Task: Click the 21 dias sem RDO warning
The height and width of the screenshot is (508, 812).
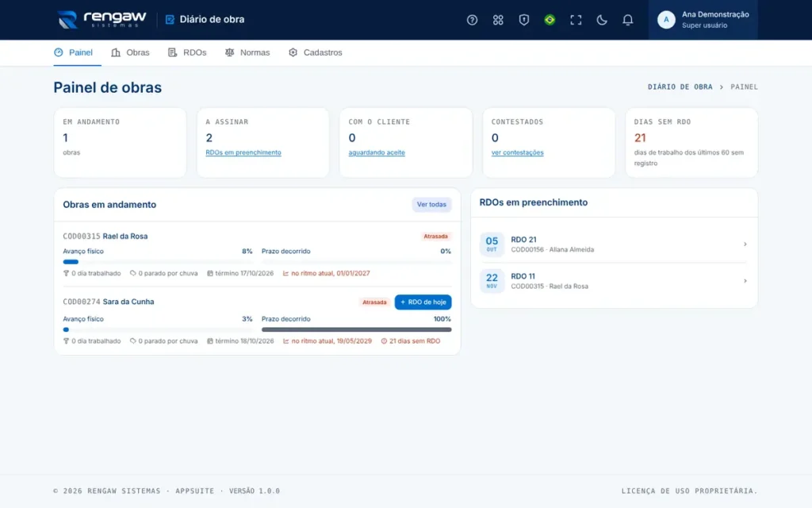Action: [x=411, y=341]
